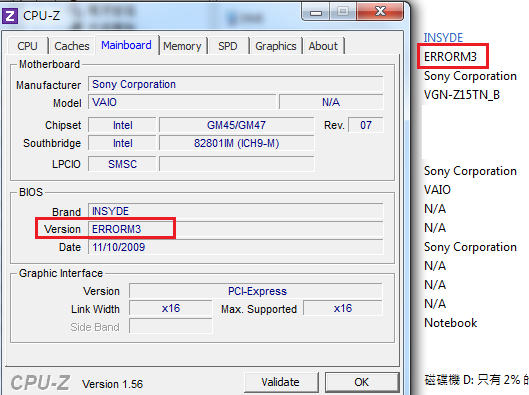Click the Southbridge vendor field Intel

[122, 143]
